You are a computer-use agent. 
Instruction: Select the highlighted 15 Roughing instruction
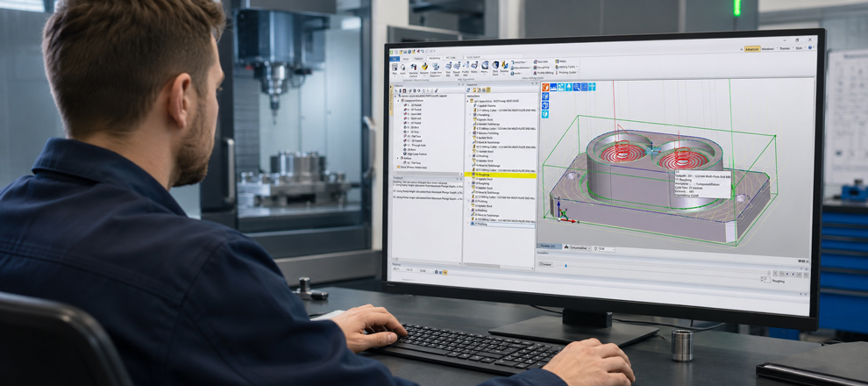500,175
